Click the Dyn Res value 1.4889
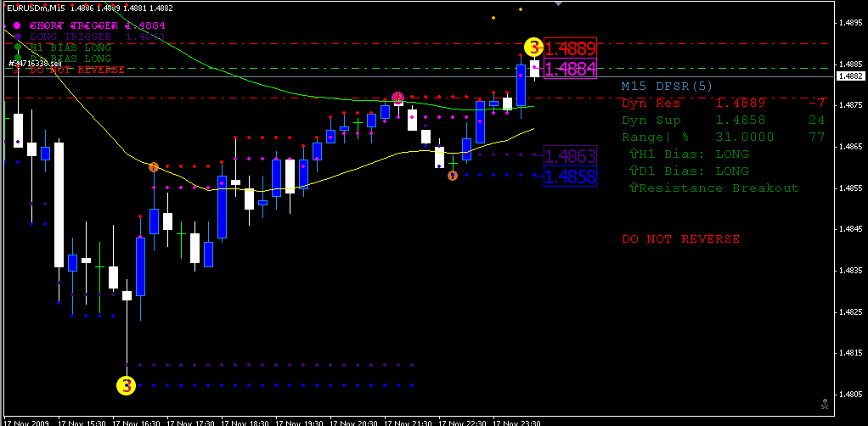This screenshot has width=868, height=426. click(741, 103)
